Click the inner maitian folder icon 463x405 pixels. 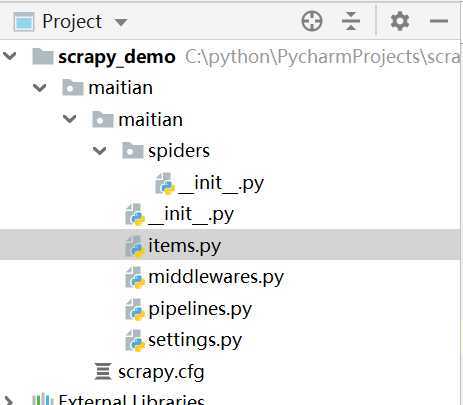[103, 119]
